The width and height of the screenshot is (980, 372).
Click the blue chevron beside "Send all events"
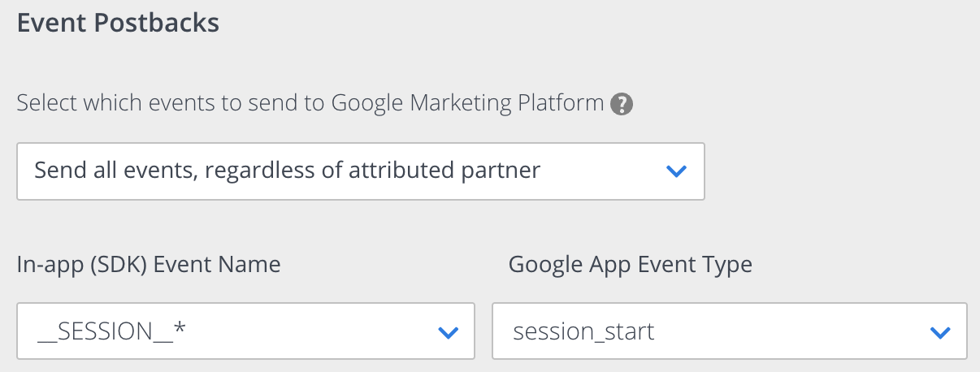[x=676, y=171]
